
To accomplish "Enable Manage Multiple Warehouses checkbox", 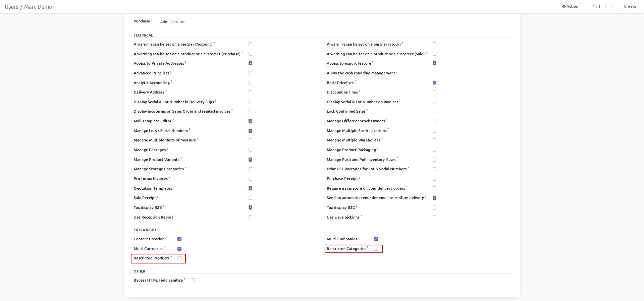I will 434,140.
